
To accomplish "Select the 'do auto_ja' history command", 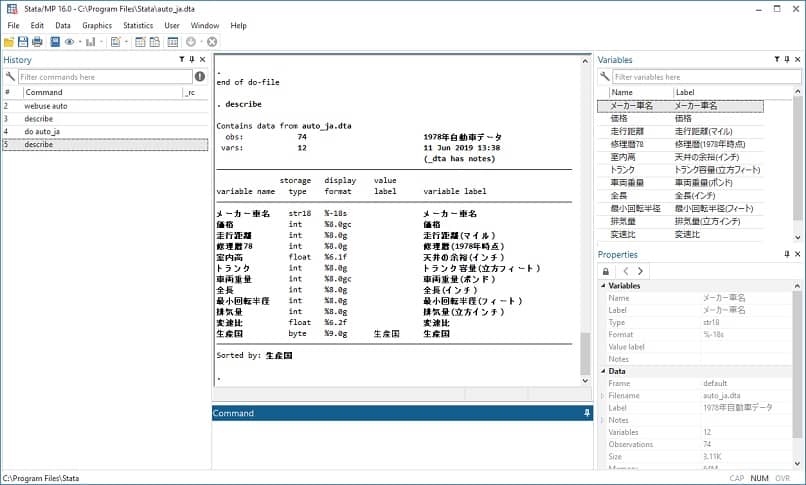I will coord(42,132).
